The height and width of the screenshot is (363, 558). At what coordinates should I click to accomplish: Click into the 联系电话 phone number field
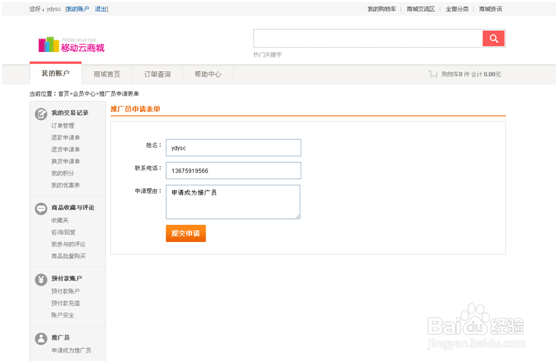[x=233, y=170]
